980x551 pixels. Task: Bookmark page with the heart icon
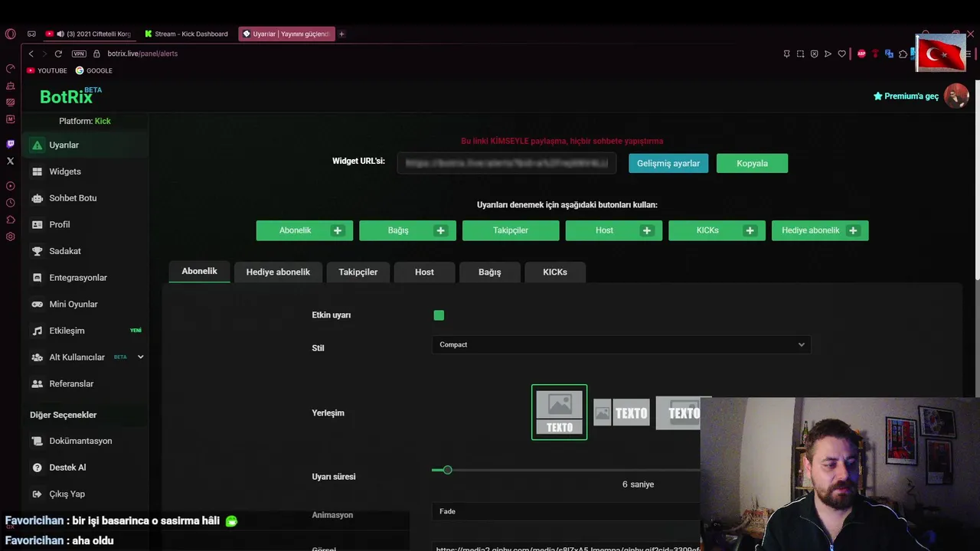coord(841,54)
